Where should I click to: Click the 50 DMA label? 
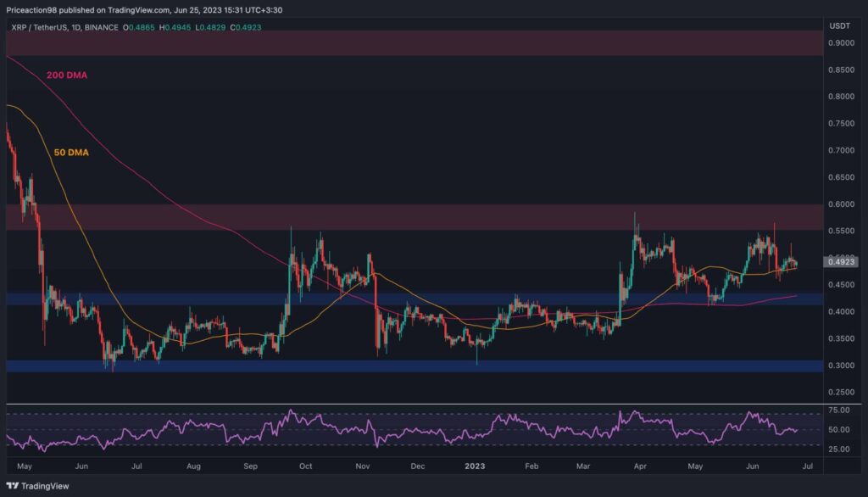(x=71, y=153)
